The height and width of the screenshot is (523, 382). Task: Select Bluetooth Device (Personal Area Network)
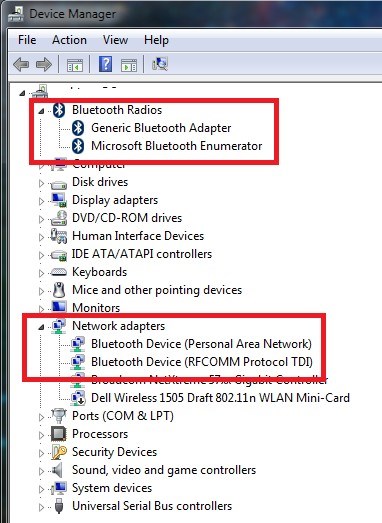click(202, 344)
